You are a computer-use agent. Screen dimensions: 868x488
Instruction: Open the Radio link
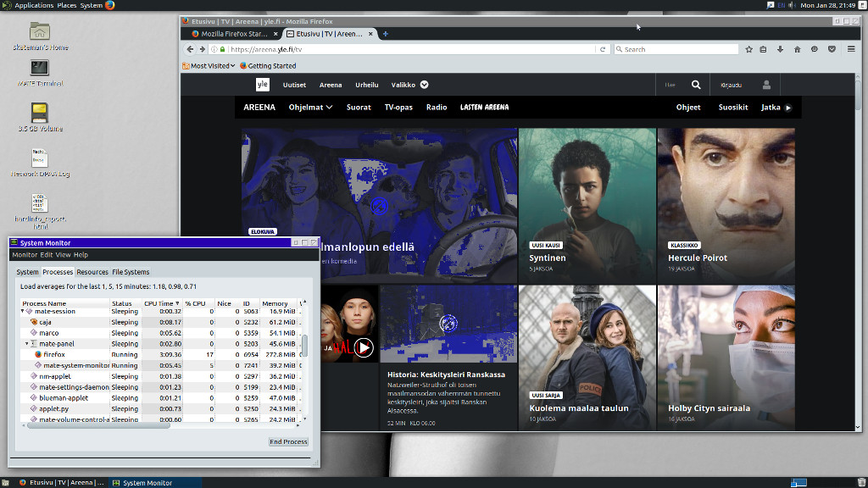tap(437, 108)
